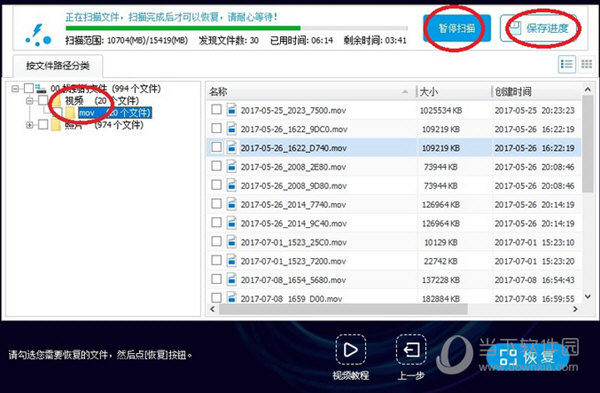
Task: Switch to thumbnail grid view
Action: pyautogui.click(x=586, y=64)
